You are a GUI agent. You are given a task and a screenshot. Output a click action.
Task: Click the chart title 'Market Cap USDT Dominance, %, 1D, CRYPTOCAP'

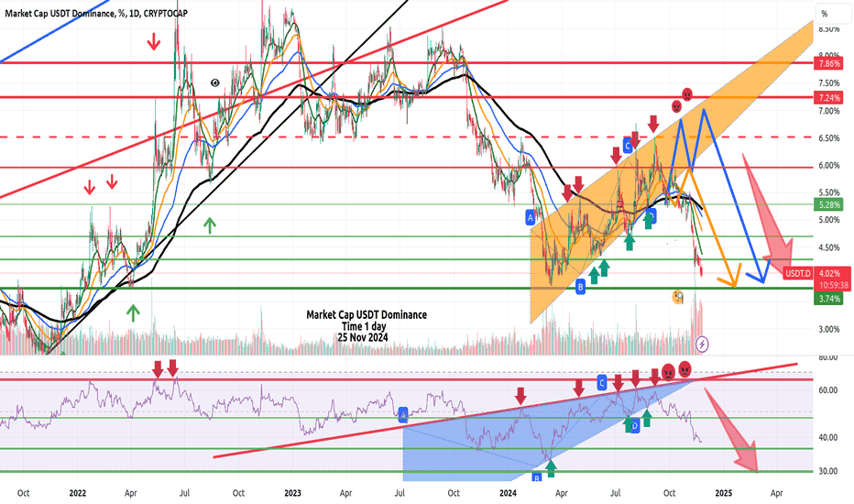tap(96, 13)
